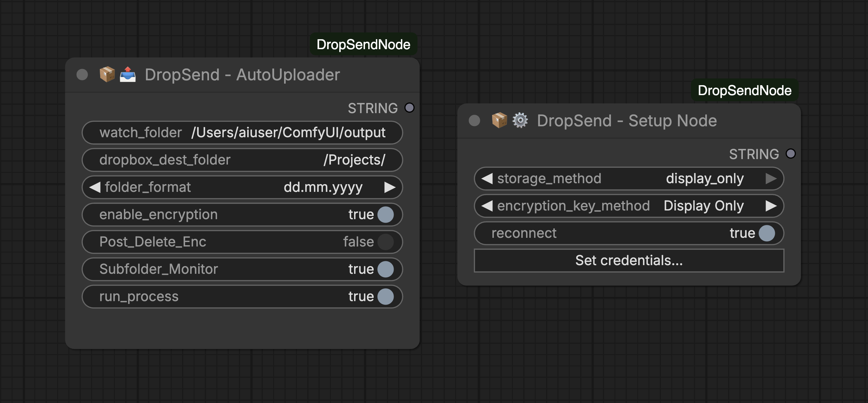Image resolution: width=868 pixels, height=403 pixels.
Task: Collapse the DropSend AutoUploader node via its dot
Action: [82, 75]
